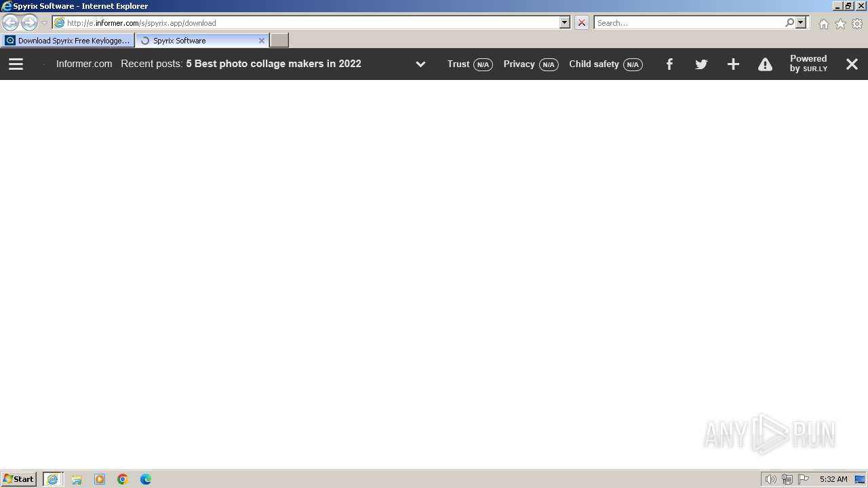Open the File Explorer taskbar icon
This screenshot has width=868, height=488.
pos(77,479)
